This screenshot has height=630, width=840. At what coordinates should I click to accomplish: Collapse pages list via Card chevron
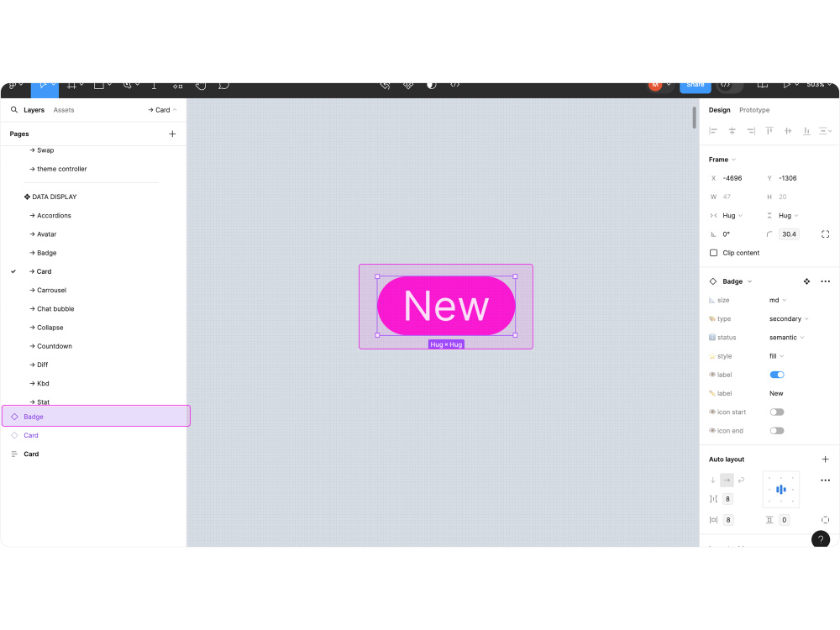pos(162,110)
